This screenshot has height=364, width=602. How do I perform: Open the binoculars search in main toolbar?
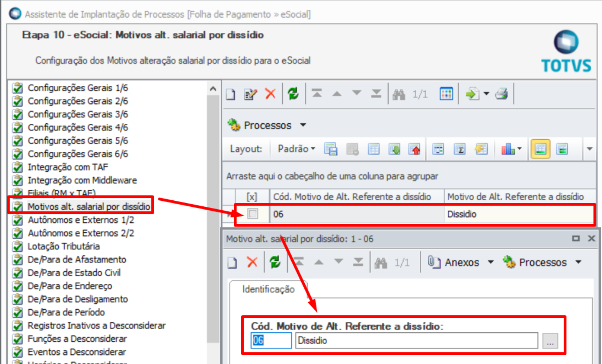(x=399, y=94)
